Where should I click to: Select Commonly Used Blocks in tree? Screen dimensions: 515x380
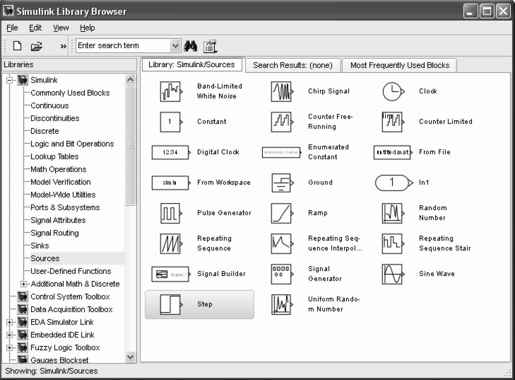coord(70,93)
